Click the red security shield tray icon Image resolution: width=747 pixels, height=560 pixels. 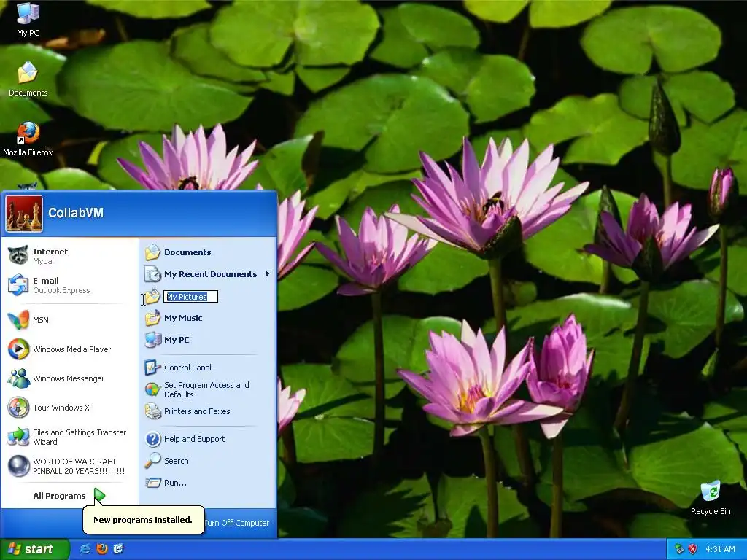click(693, 549)
